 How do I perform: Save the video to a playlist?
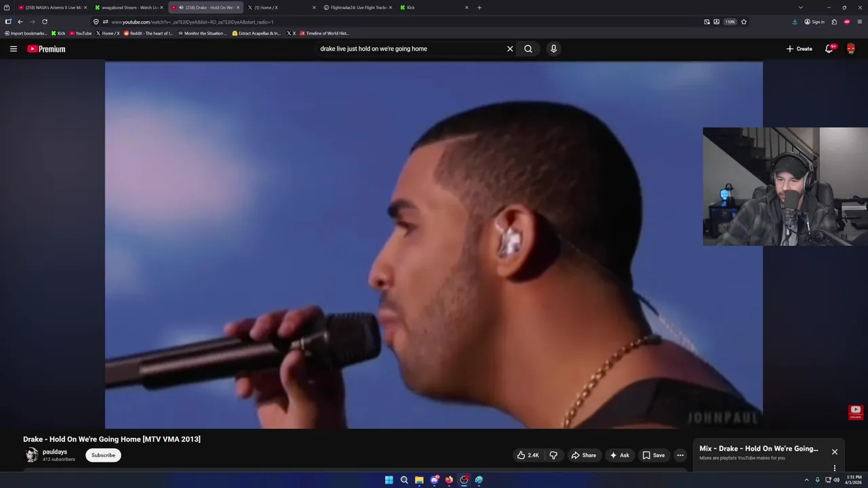click(x=654, y=455)
